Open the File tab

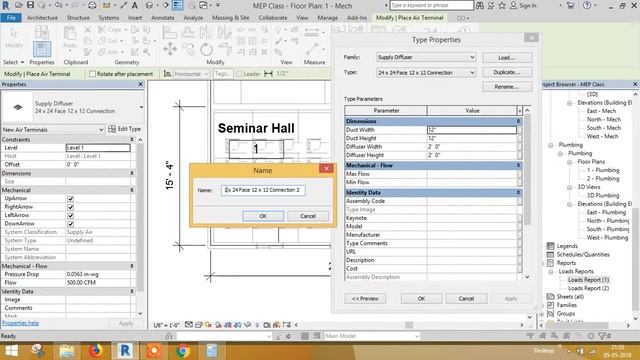point(11,18)
